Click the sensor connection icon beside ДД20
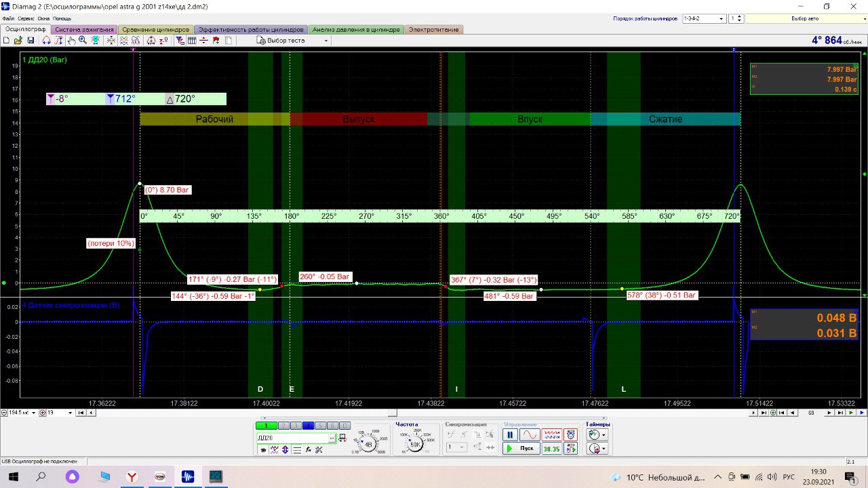Viewport: 868px width, 488px height. coord(342,438)
